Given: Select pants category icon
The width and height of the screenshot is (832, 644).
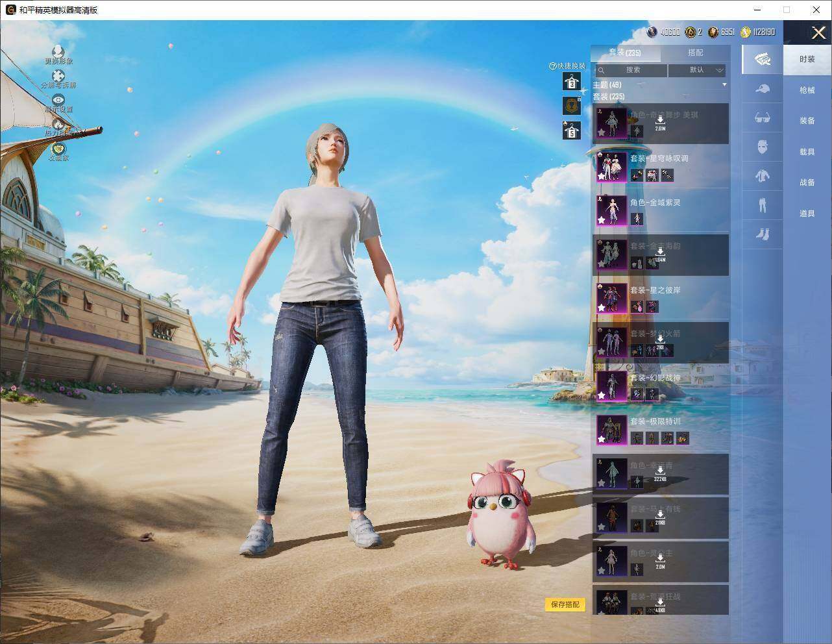Looking at the screenshot, I should pyautogui.click(x=763, y=205).
